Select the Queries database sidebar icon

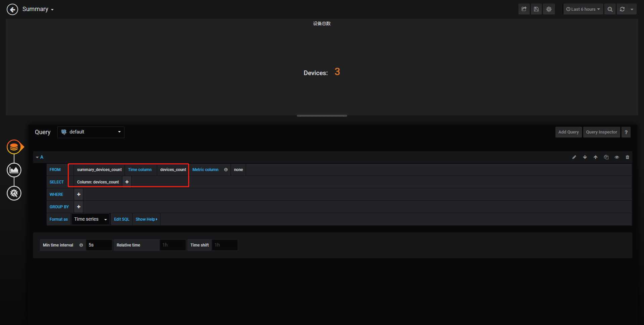click(14, 147)
